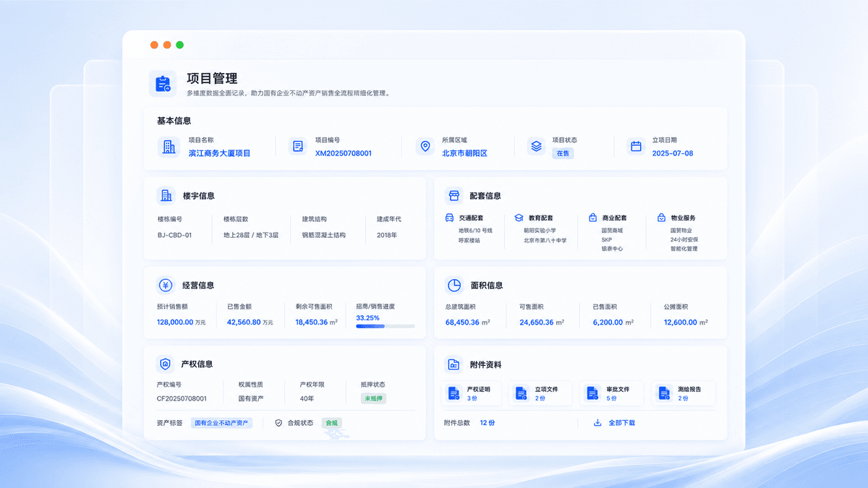
Task: Click the 立项文件 file icon
Action: tap(521, 393)
